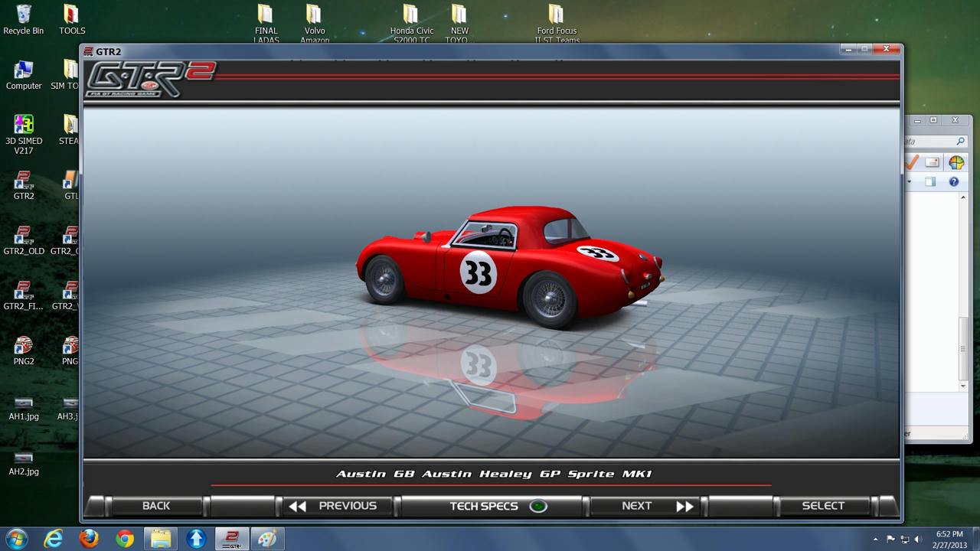Show hidden system tray icons
This screenshot has width=980, height=551.
pyautogui.click(x=876, y=540)
